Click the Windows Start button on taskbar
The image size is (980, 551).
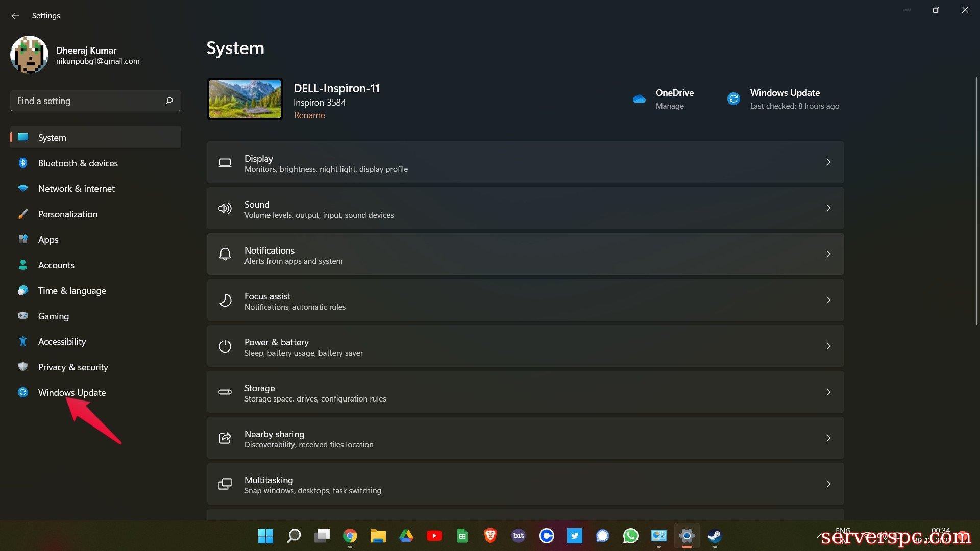tap(265, 536)
